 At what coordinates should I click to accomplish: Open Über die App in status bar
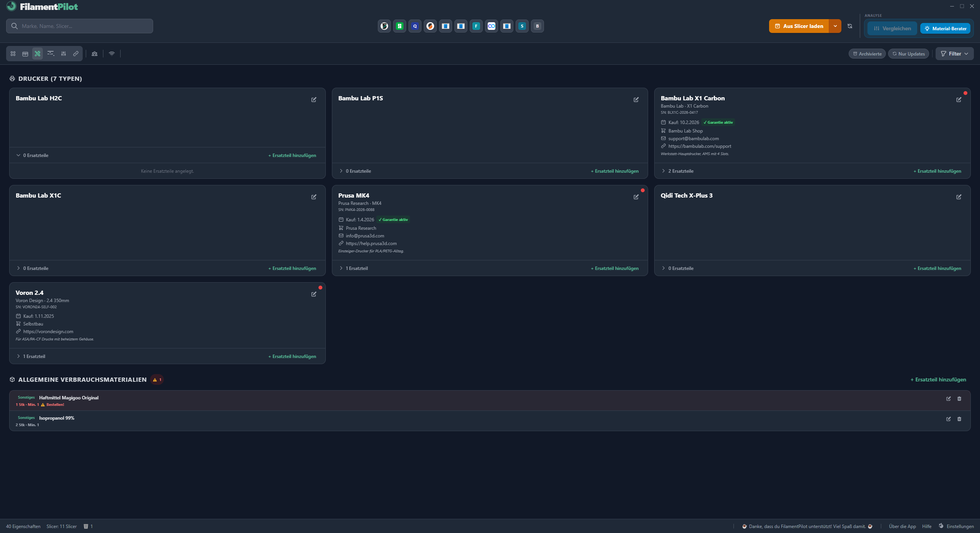(x=902, y=526)
